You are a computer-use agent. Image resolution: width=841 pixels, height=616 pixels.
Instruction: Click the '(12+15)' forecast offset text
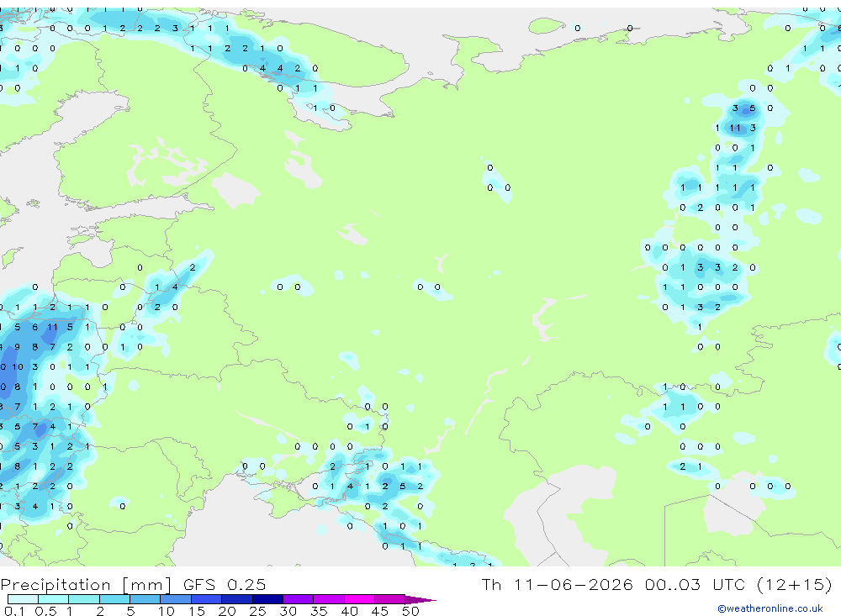(x=795, y=584)
